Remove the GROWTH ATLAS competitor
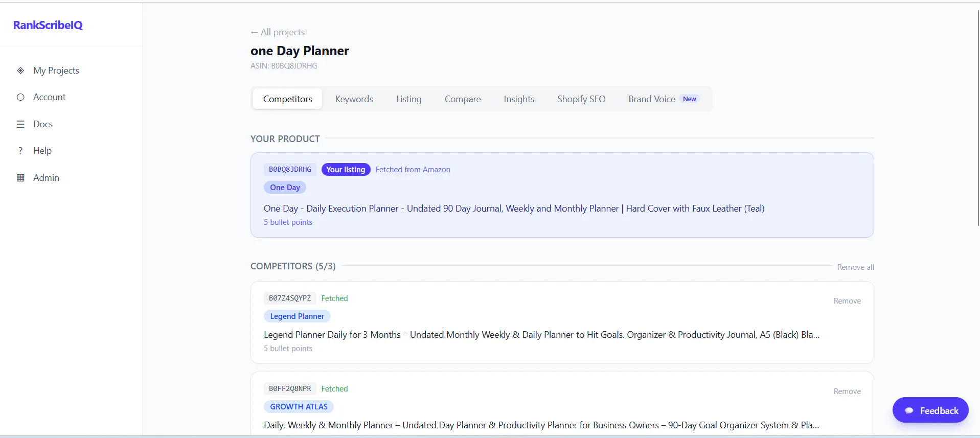This screenshot has width=980, height=438. [847, 391]
